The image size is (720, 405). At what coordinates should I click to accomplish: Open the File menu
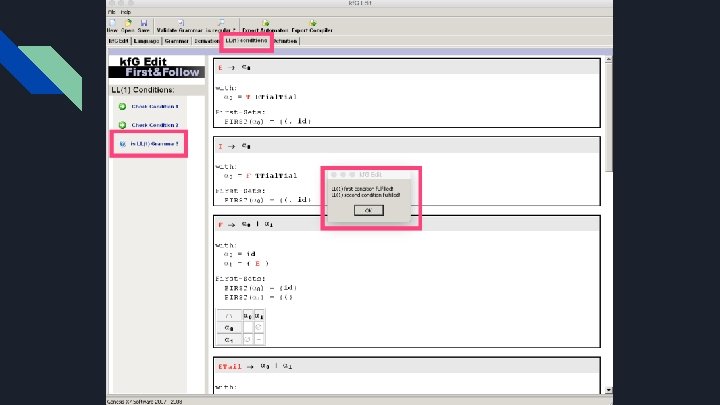(112, 12)
